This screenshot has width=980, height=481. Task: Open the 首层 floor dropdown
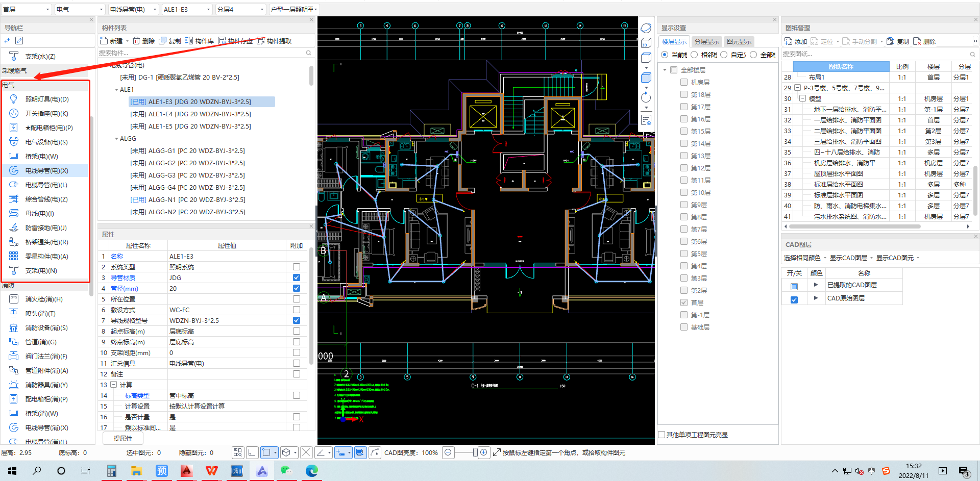pyautogui.click(x=26, y=9)
